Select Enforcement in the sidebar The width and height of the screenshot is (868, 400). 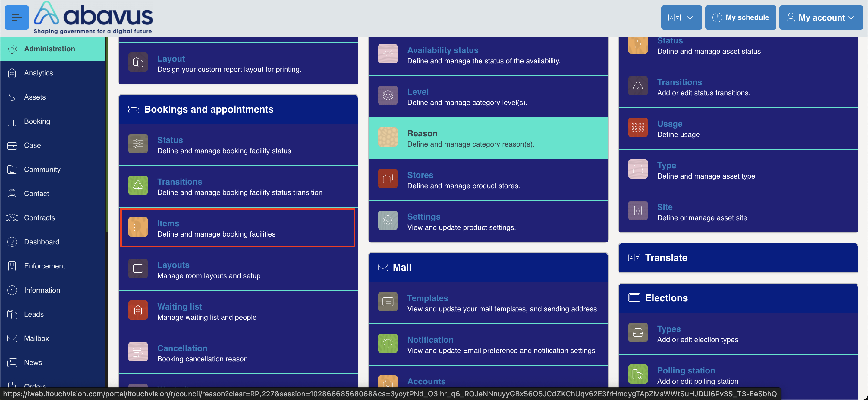tap(53, 266)
